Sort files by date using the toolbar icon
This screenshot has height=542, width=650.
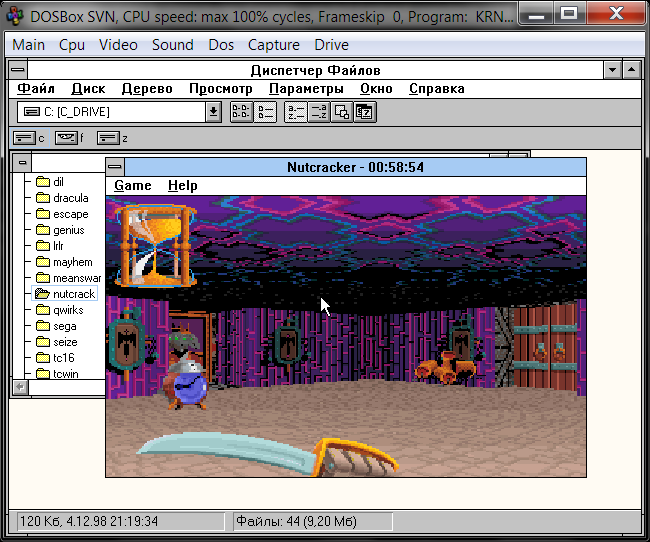pyautogui.click(x=365, y=112)
